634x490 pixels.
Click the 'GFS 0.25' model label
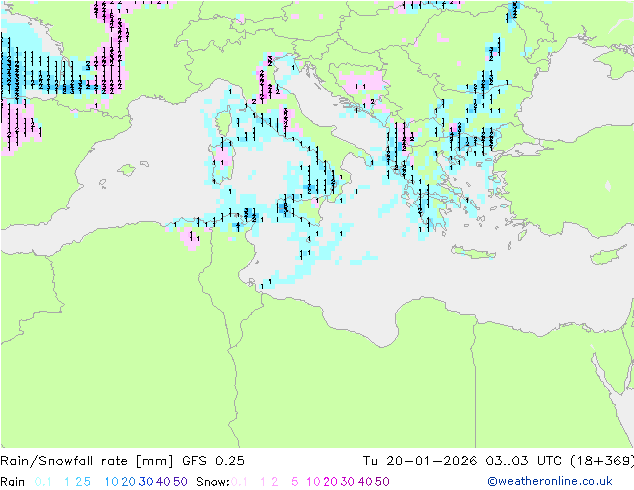213,461
